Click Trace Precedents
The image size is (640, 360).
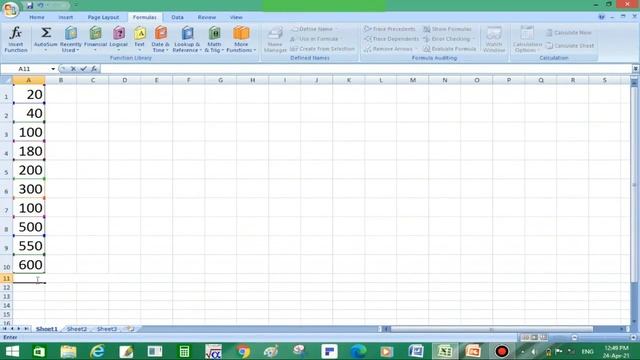click(390, 29)
